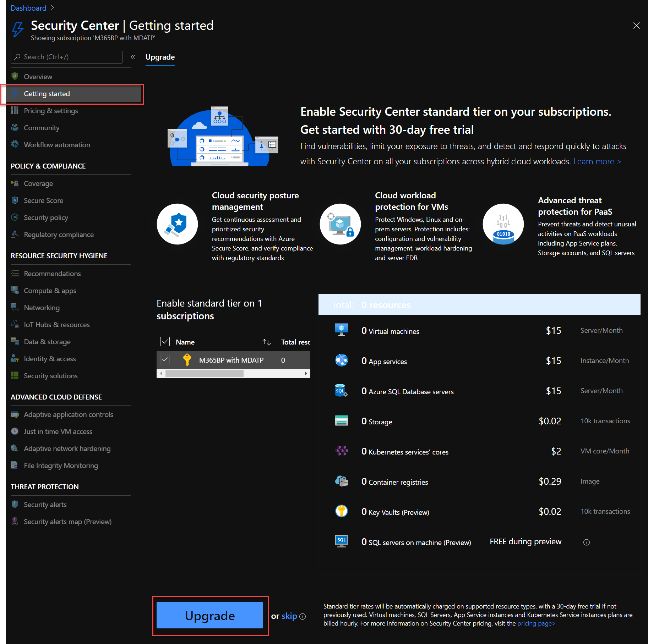Toggle the select-all checkbox in Name header
The height and width of the screenshot is (644, 648).
[165, 342]
